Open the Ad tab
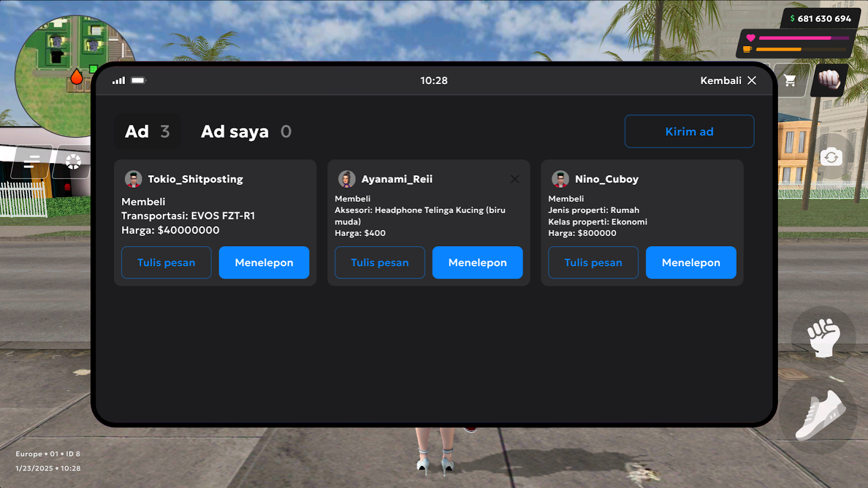 coord(147,132)
